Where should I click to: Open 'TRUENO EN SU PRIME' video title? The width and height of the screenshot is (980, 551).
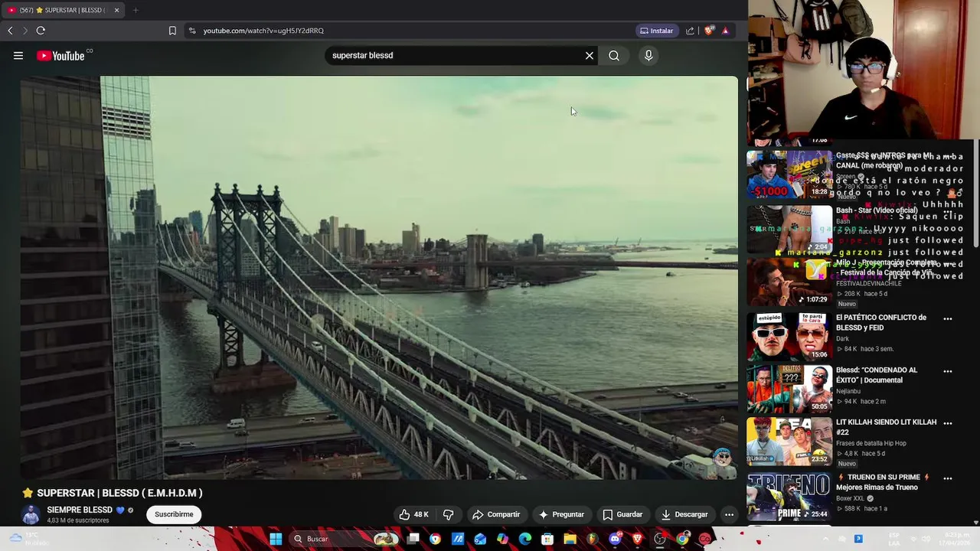click(x=883, y=482)
